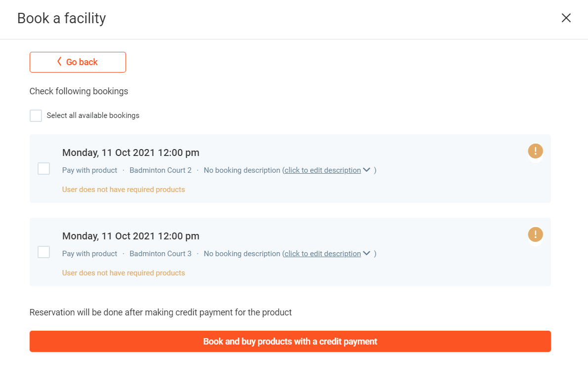Click the Badminton Court 2 facility label
Screen dimensions: 588x385
pyautogui.click(x=161, y=170)
